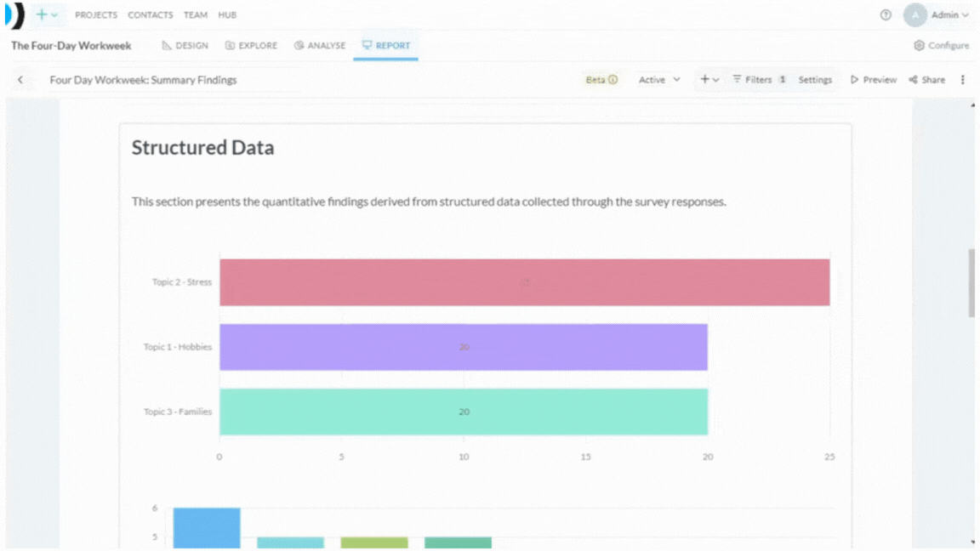Open the HUB menu
This screenshot has height=551, width=980.
(227, 15)
